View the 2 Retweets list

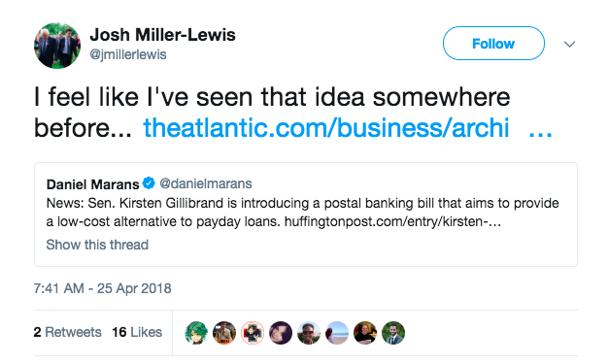click(68, 332)
